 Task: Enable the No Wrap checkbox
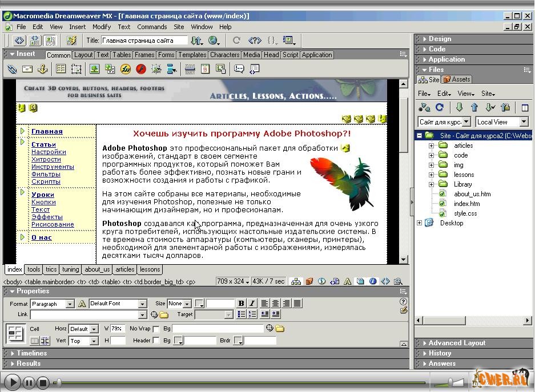156,329
